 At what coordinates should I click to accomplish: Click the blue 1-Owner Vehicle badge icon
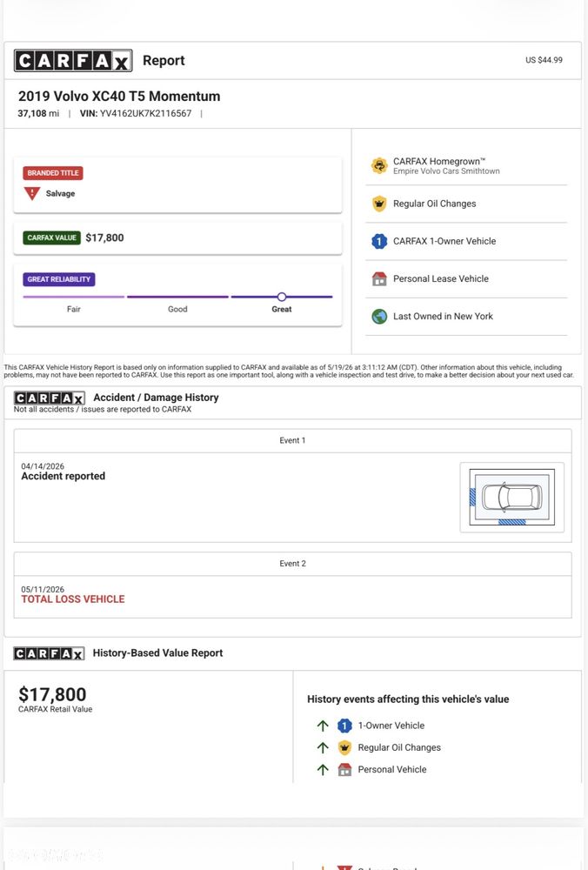pyautogui.click(x=379, y=241)
